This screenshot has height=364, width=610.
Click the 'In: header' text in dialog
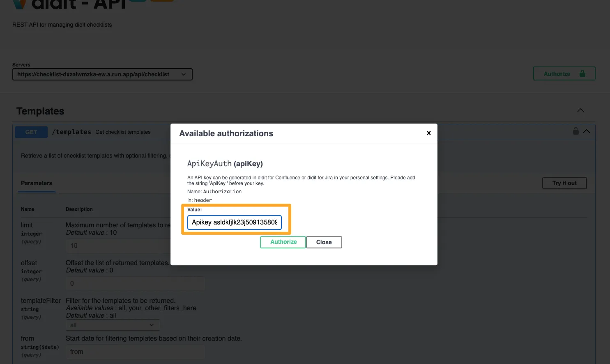(200, 200)
